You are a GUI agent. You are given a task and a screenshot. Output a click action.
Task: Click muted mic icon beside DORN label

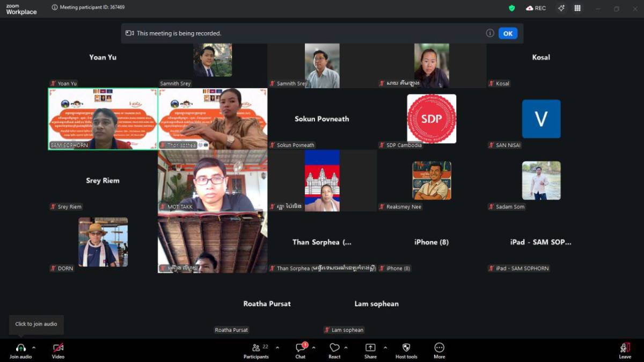click(x=53, y=268)
